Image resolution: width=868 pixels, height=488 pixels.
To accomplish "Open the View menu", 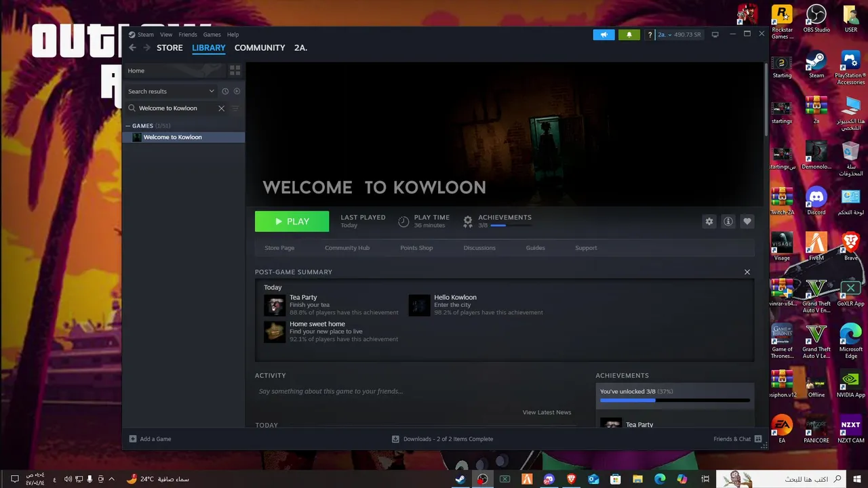I will [166, 35].
